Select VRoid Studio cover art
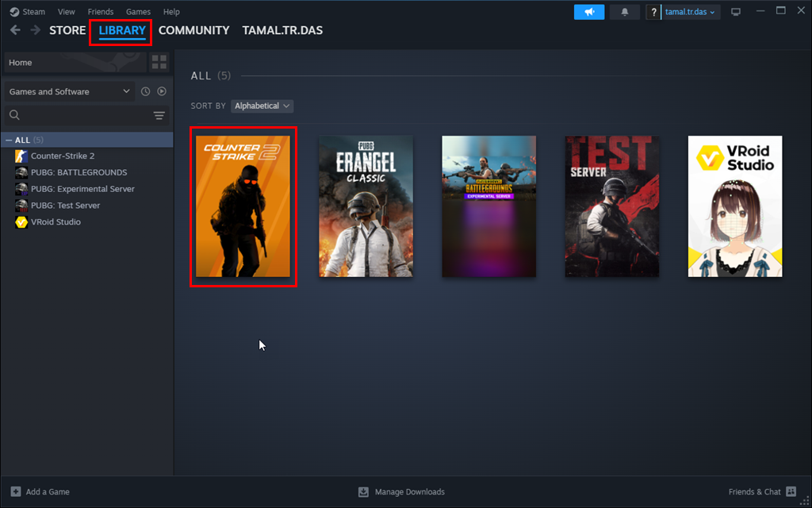812x508 pixels. (735, 206)
